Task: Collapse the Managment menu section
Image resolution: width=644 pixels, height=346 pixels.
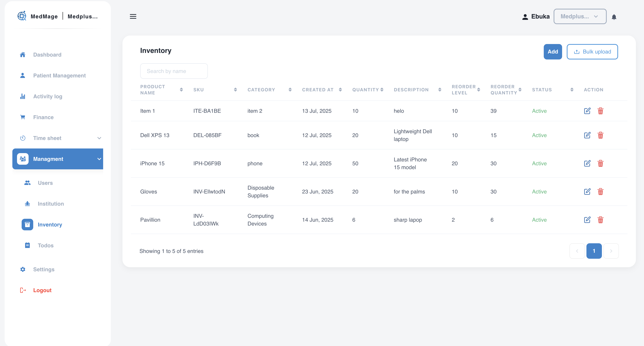Action: [99, 159]
